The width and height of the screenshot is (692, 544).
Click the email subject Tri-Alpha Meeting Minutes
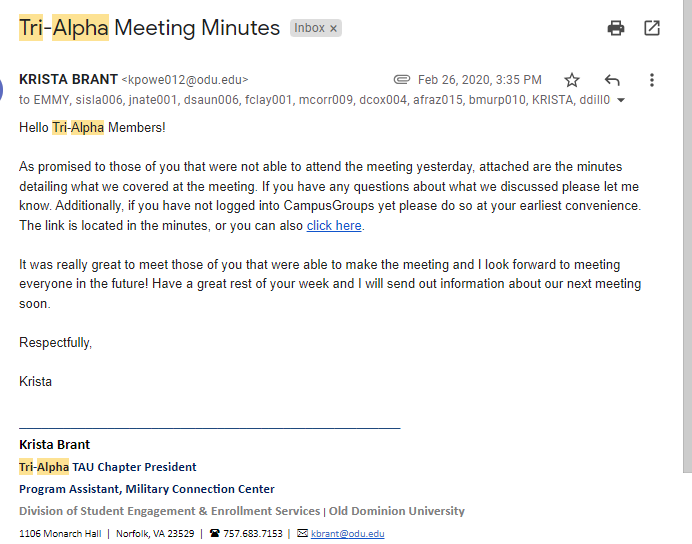click(149, 28)
